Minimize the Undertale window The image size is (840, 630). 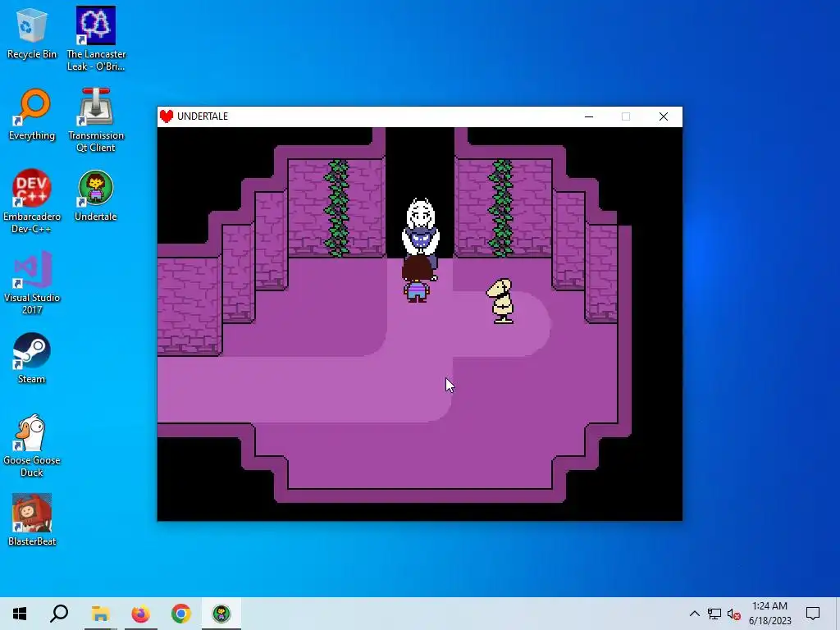point(589,116)
